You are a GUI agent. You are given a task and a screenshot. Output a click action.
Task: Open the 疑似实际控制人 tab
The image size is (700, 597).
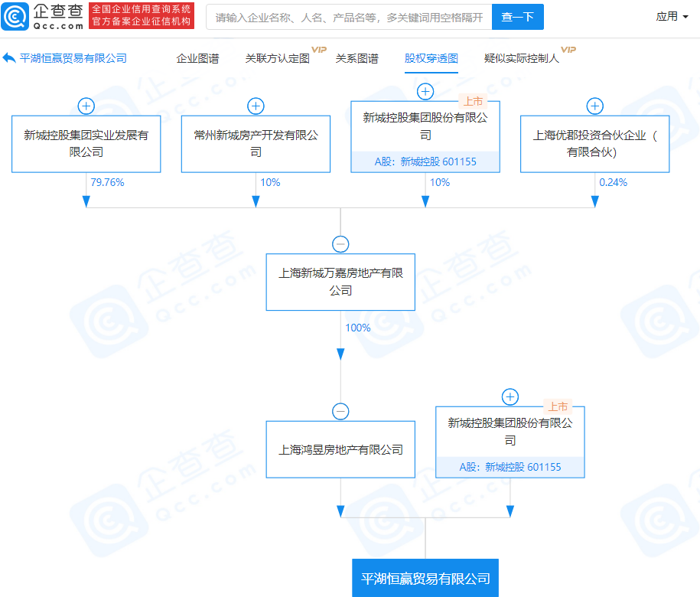tap(522, 58)
